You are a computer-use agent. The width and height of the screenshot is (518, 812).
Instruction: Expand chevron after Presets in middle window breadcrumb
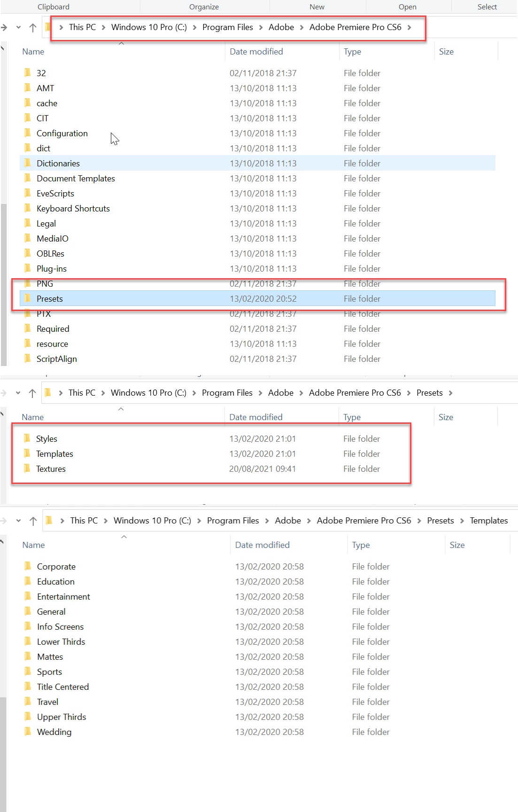click(x=450, y=393)
